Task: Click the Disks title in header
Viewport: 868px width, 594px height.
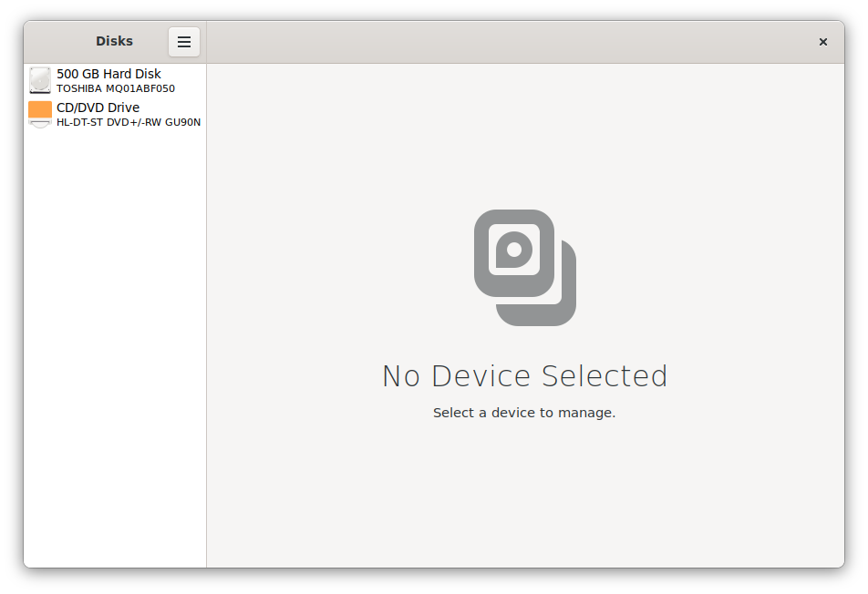Action: coord(114,42)
